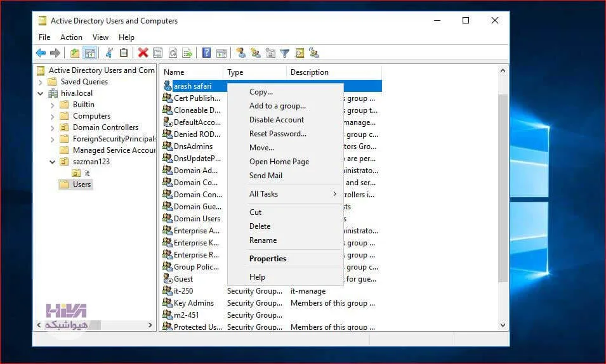Collapse the hiva.local domain node
Image resolution: width=606 pixels, height=364 pixels.
coord(41,93)
